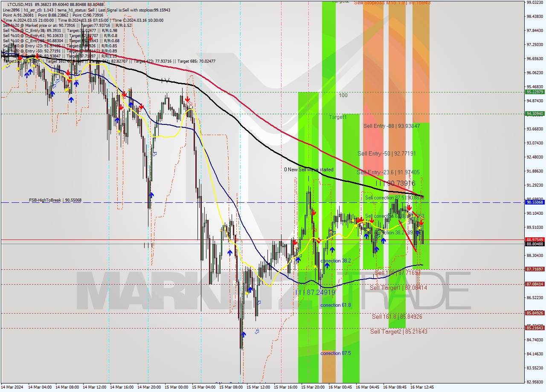Click the green 94.30940 price tag
Image resolution: width=546 pixels, height=392 pixels.
(x=535, y=114)
